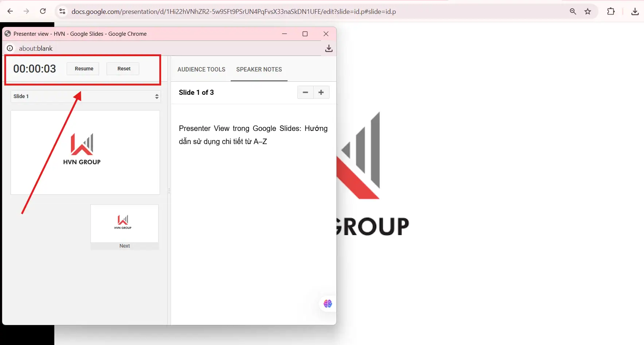The image size is (644, 345).
Task: Select the Next slide thumbnail
Action: (x=124, y=223)
